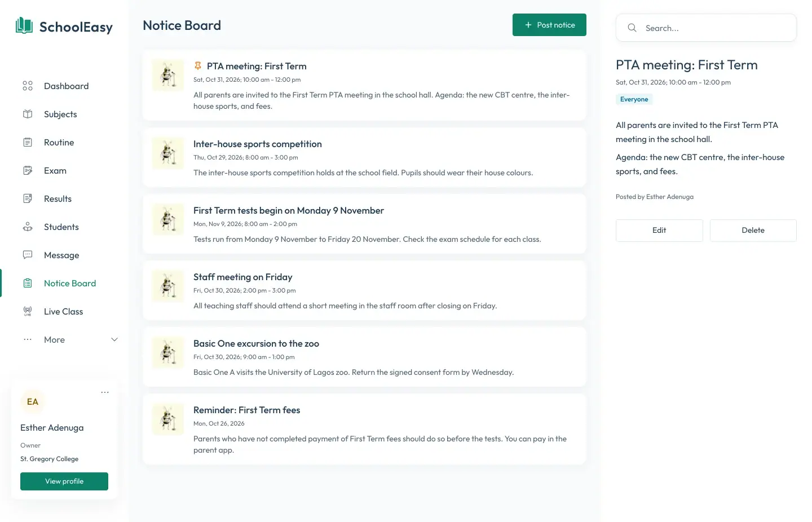Click the three-dot icon beside More

pyautogui.click(x=28, y=339)
